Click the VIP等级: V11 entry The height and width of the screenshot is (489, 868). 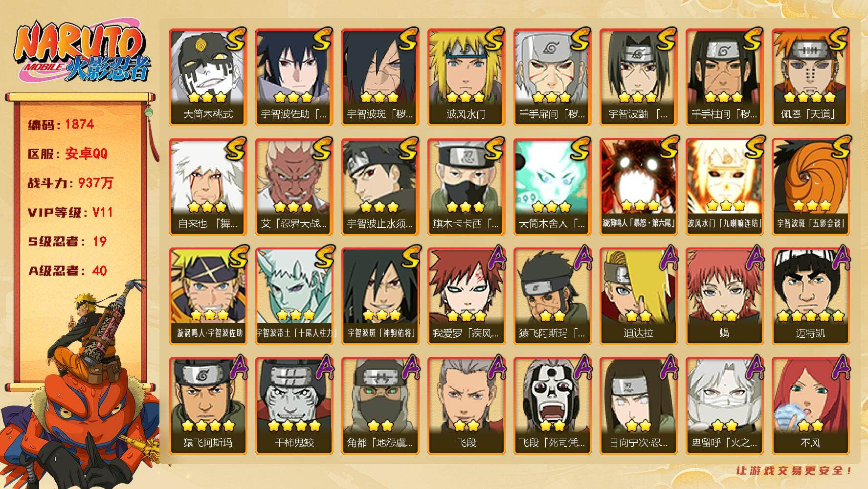coord(70,212)
